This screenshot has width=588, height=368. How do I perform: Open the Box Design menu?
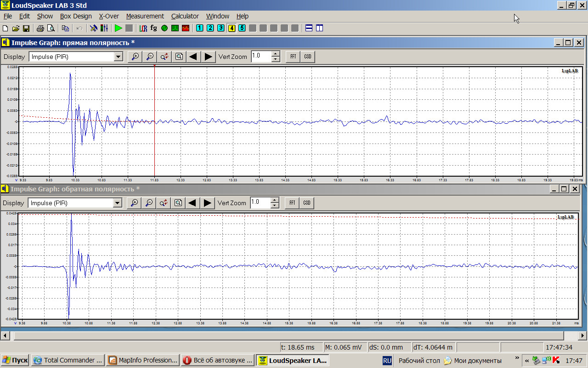76,16
